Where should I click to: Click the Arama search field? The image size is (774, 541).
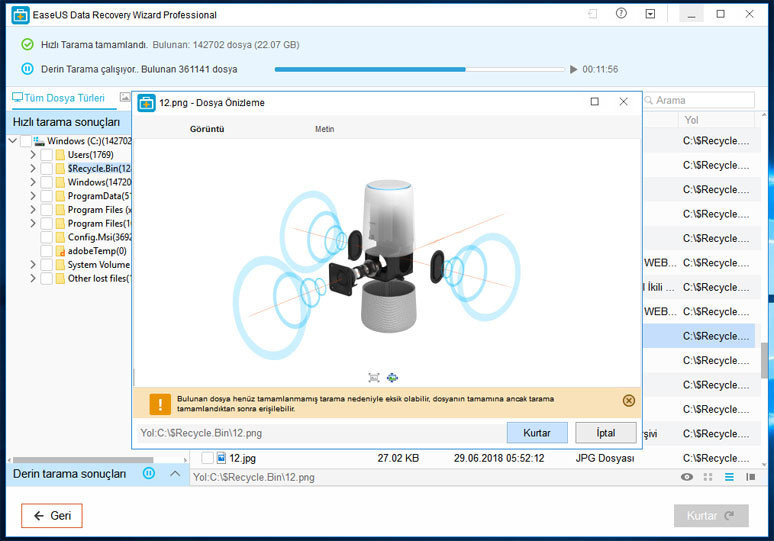(x=699, y=100)
